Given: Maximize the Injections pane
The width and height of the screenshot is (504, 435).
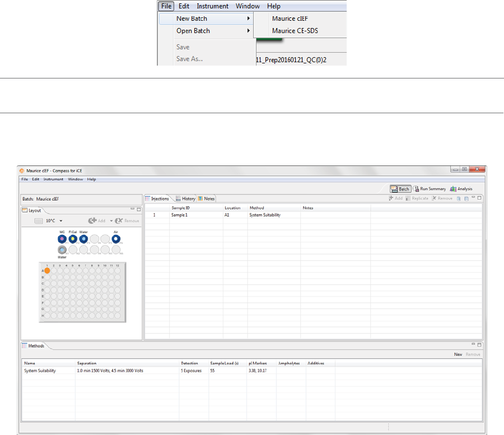Looking at the screenshot, I should point(479,198).
